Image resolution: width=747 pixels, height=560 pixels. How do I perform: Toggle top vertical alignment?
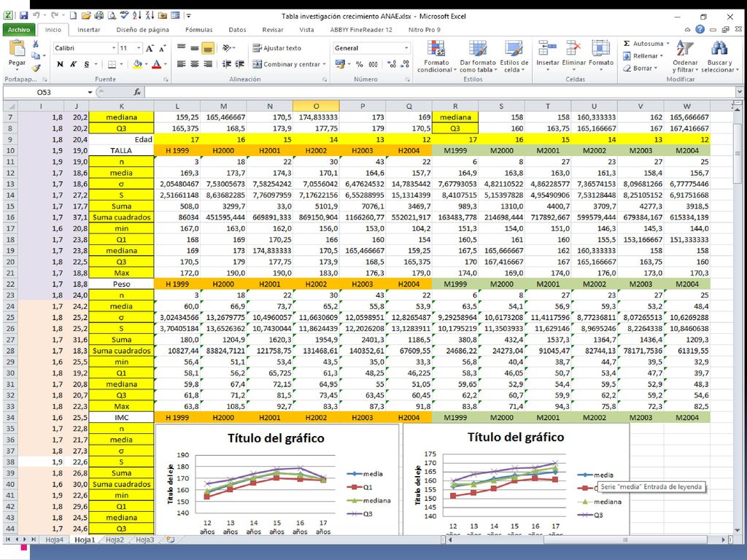tap(181, 47)
